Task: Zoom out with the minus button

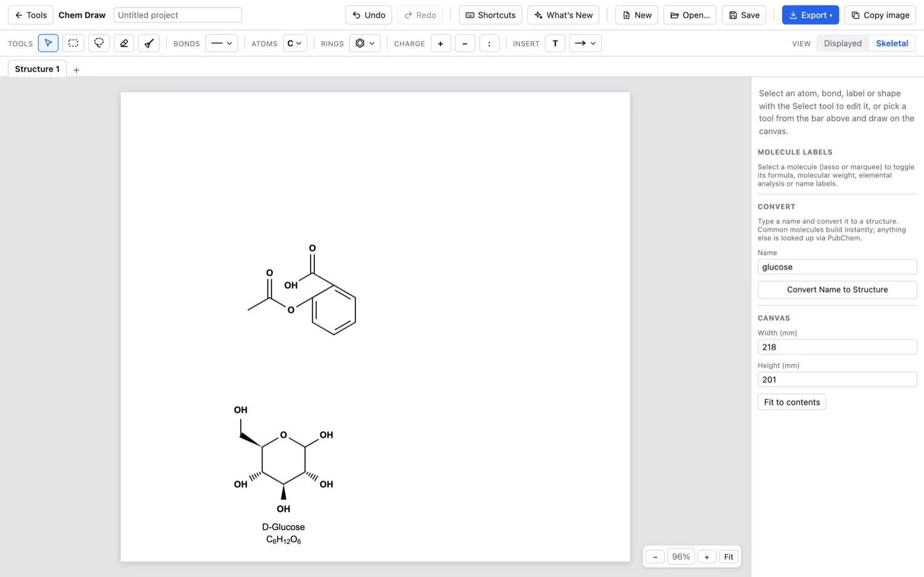Action: [x=655, y=557]
